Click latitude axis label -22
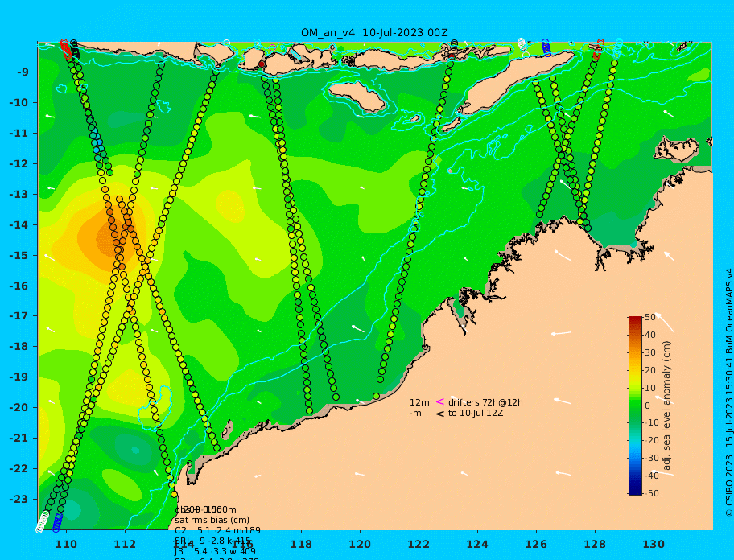Viewport: 734px width, 560px height. (x=19, y=469)
